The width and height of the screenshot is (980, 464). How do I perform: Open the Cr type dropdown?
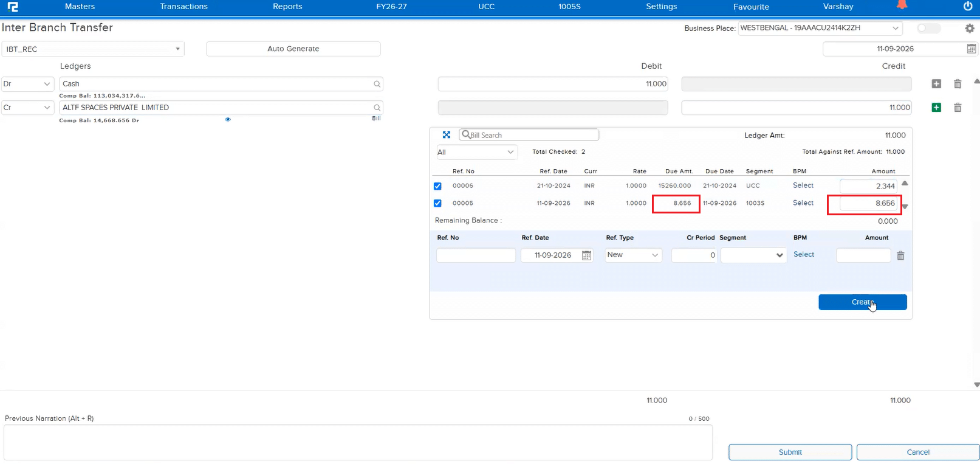[x=28, y=108]
